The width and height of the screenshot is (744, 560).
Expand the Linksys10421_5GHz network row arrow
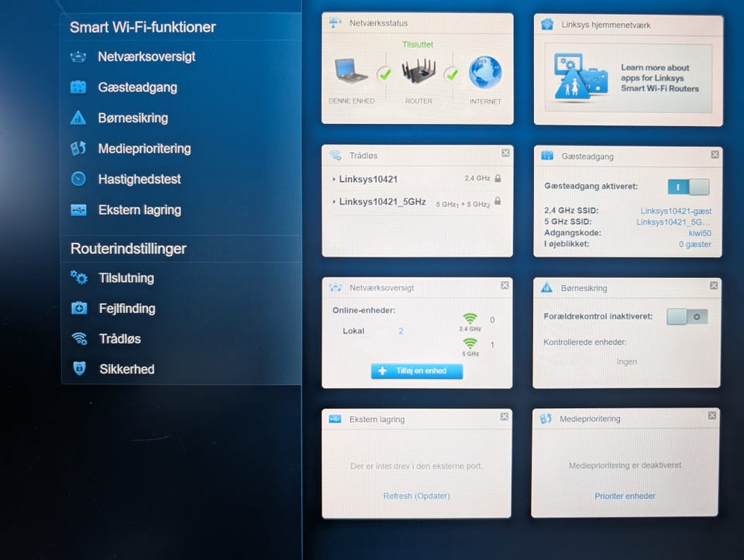pos(334,201)
